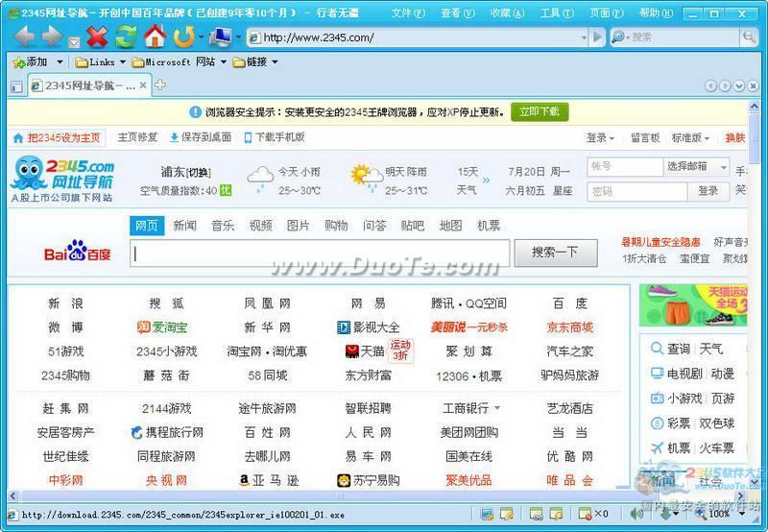The image size is (768, 532).
Task: Focus the 密码 password input field
Action: [x=637, y=191]
